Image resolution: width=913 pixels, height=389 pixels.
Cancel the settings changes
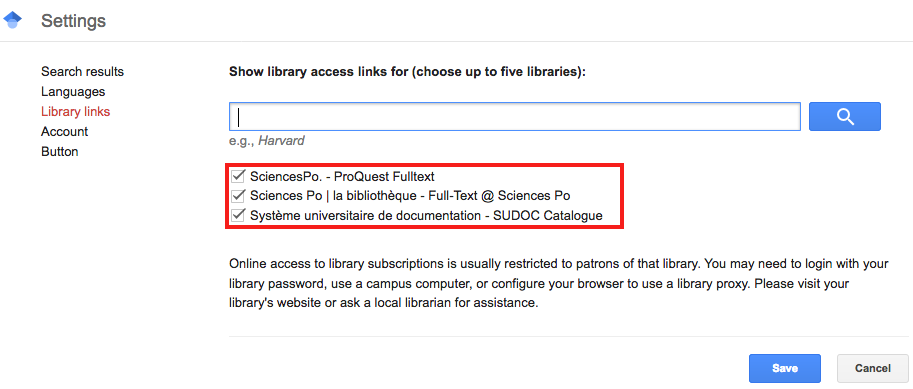point(872,368)
